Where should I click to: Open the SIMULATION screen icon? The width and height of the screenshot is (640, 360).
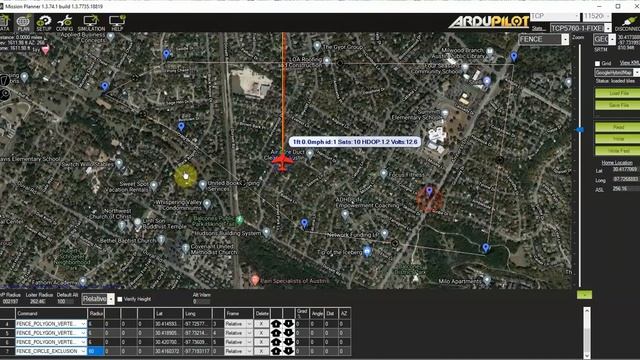(91, 23)
